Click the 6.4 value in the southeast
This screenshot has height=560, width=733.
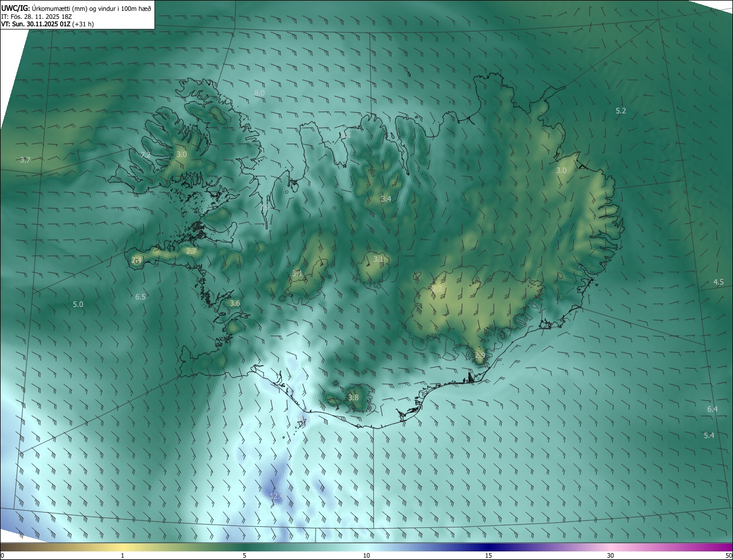click(712, 409)
